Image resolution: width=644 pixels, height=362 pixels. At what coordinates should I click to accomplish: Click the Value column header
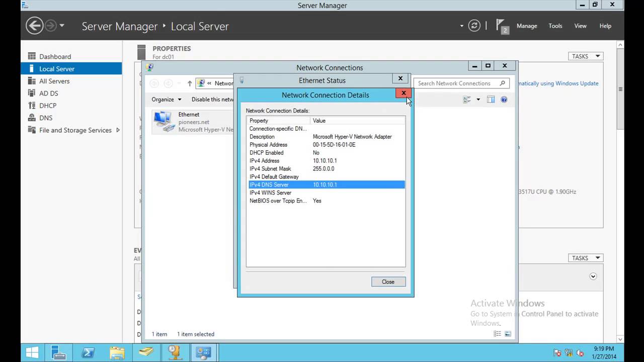pos(357,121)
